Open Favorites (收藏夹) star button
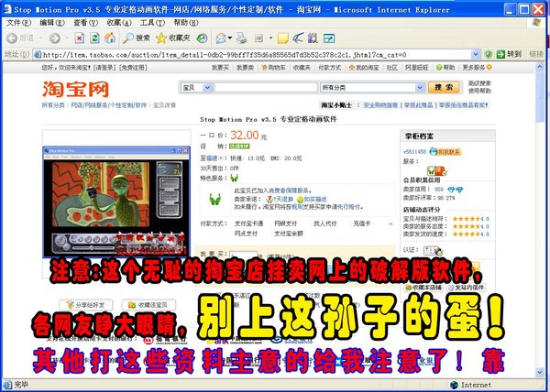The image size is (550, 392). [173, 38]
